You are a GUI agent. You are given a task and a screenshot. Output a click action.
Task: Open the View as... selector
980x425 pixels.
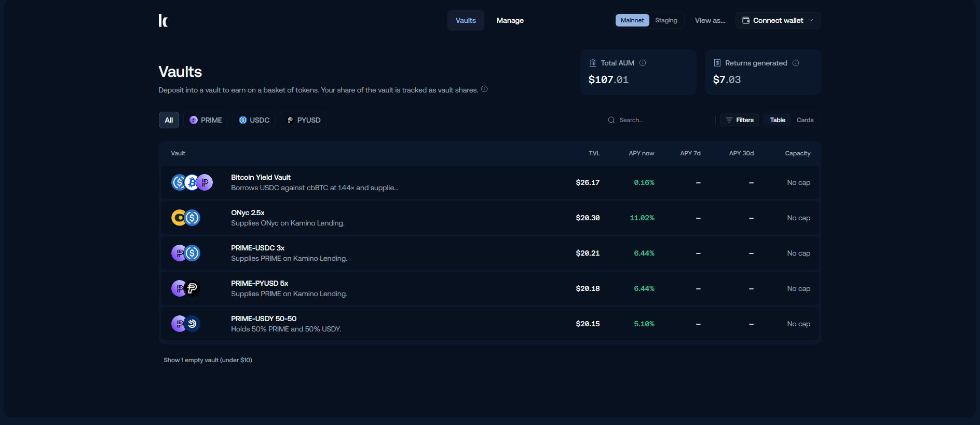point(710,20)
